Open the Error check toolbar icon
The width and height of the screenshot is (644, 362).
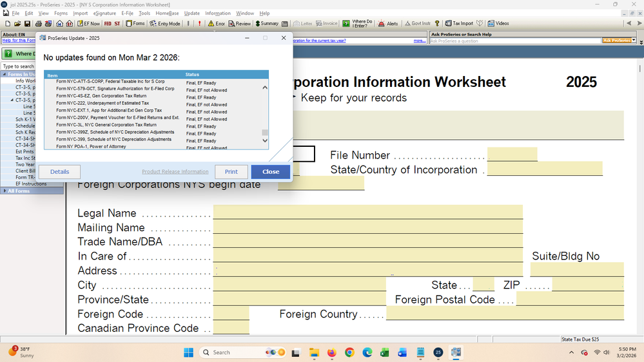pyautogui.click(x=216, y=24)
